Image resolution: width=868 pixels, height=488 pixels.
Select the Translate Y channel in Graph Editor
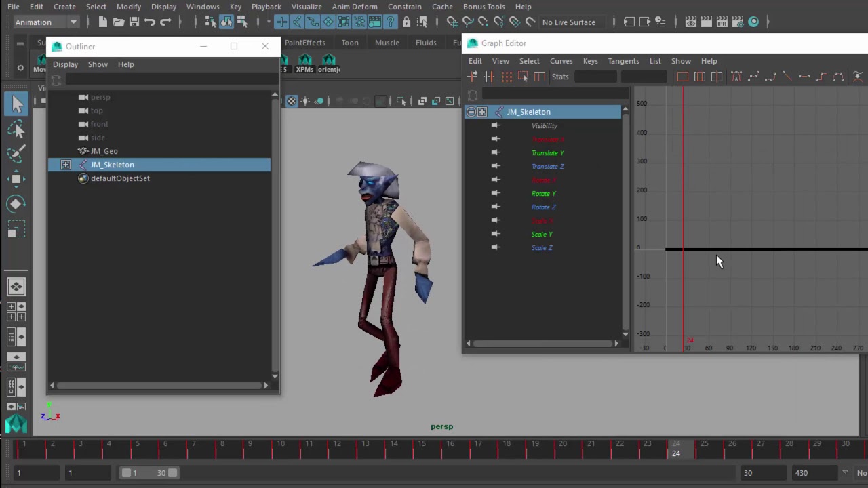(x=548, y=153)
